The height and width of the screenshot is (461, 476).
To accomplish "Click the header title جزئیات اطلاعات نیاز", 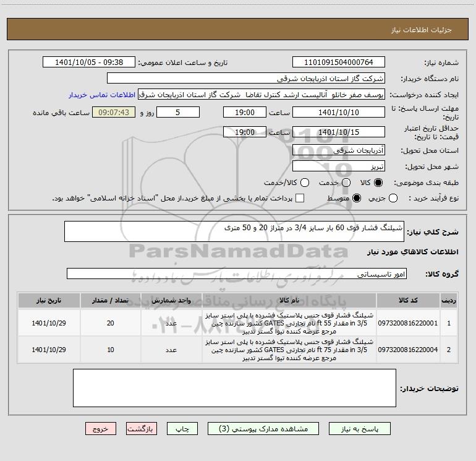I will (421, 30).
